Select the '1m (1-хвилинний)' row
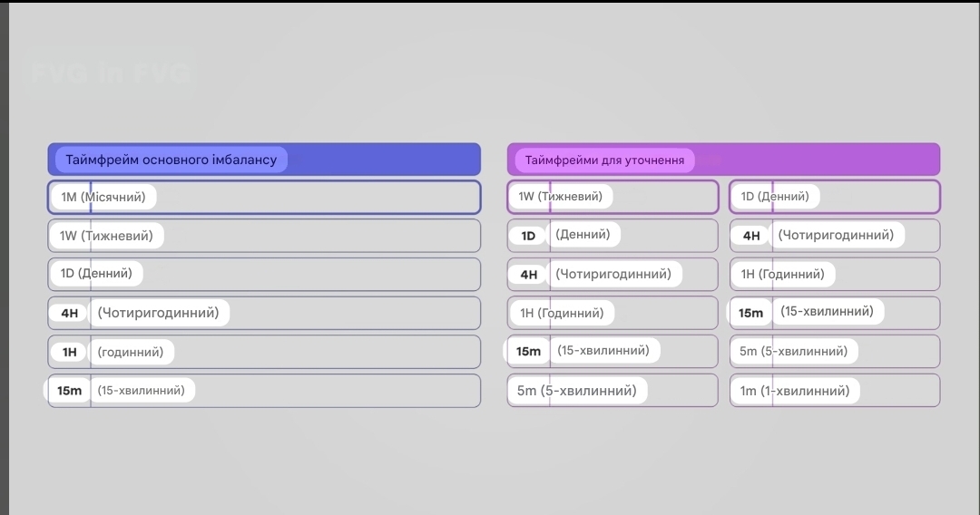Viewport: 980px width, 515px height. (795, 391)
